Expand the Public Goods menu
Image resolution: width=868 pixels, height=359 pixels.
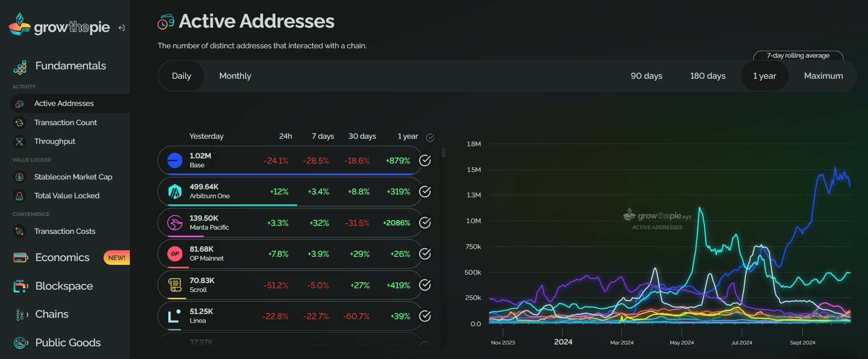(x=68, y=343)
